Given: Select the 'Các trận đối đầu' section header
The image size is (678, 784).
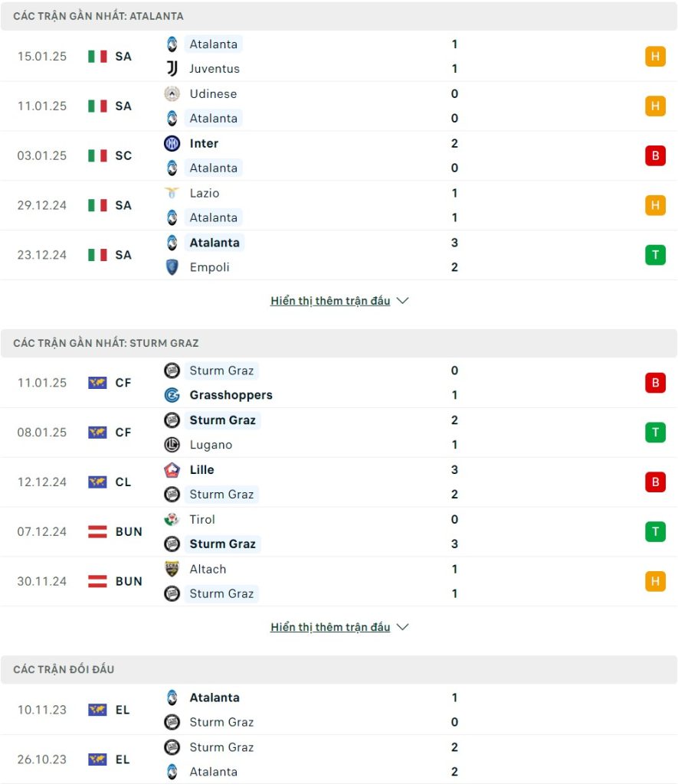Looking at the screenshot, I should coord(339,669).
